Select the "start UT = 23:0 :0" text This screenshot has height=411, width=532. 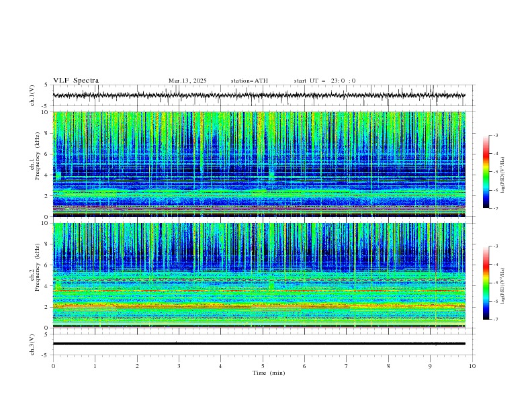pos(324,81)
